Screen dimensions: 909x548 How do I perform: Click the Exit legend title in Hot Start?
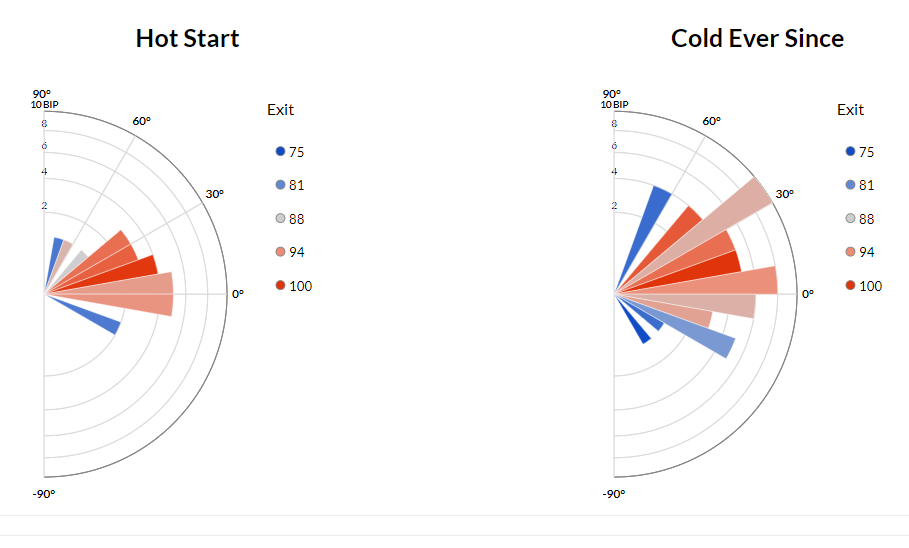click(x=280, y=110)
